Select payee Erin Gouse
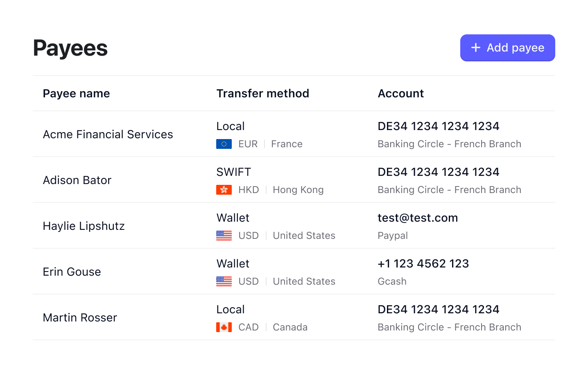Screen dimensions: 588x373 click(x=72, y=272)
